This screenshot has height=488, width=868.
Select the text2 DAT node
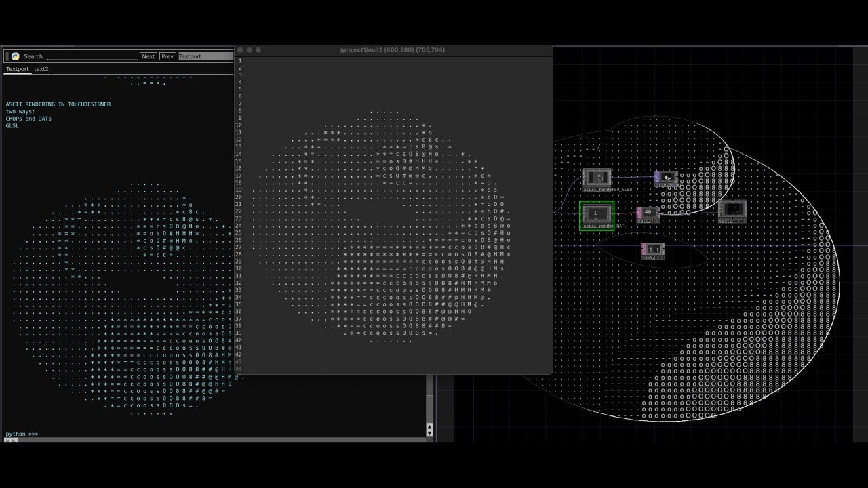pos(652,251)
